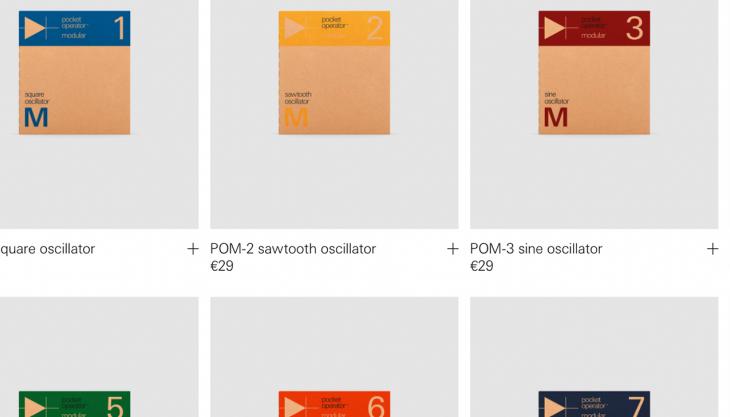Click the orange M on sawtooth oscillator box
Viewport: 730px width, 417px height.
click(296, 117)
